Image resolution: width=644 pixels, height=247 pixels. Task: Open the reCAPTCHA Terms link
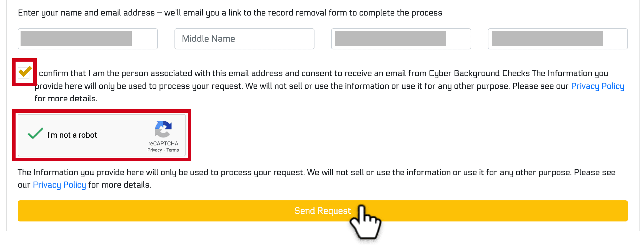pos(173,150)
